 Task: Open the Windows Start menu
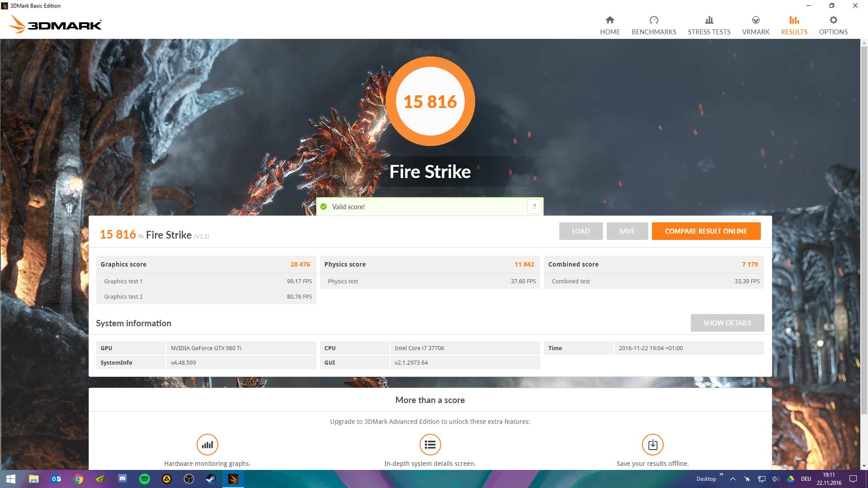(x=11, y=479)
